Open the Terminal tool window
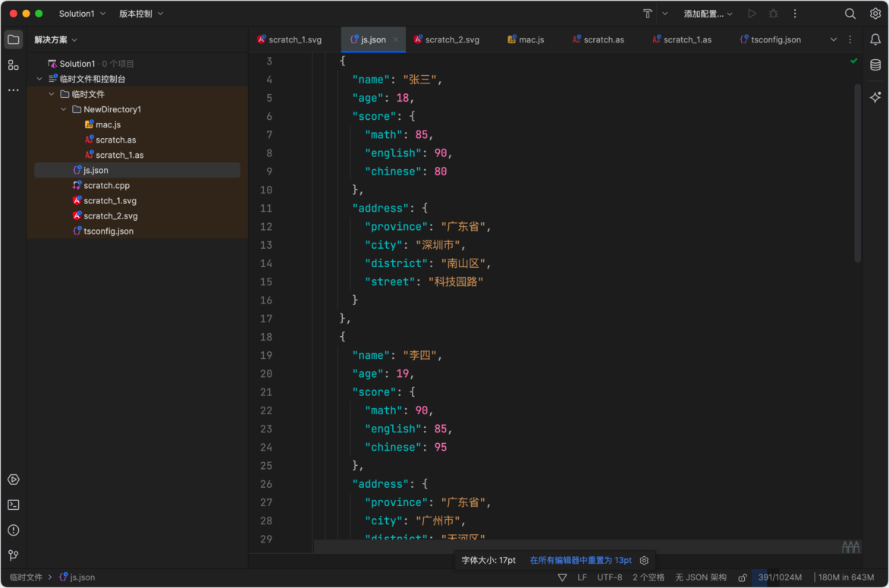Image resolution: width=889 pixels, height=588 pixels. click(14, 505)
